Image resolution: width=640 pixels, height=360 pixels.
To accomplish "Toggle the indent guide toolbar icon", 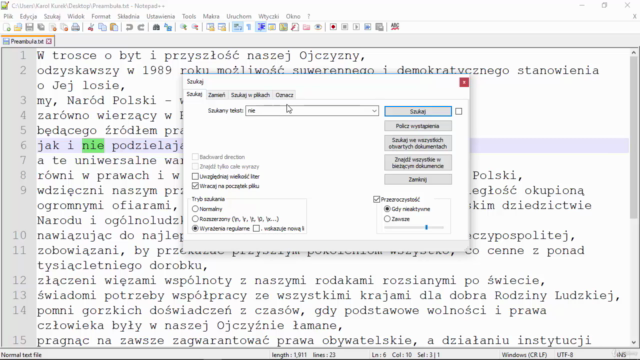I will click(x=260, y=27).
